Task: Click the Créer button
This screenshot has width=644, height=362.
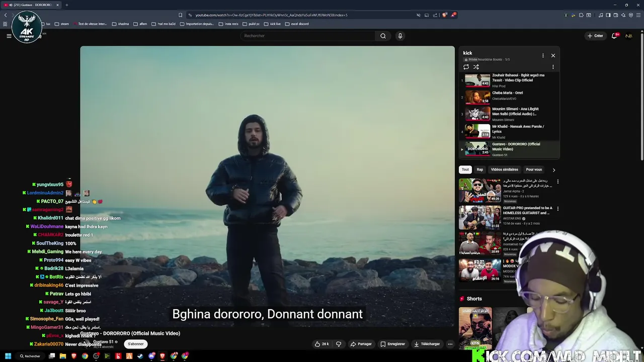Action: click(595, 36)
